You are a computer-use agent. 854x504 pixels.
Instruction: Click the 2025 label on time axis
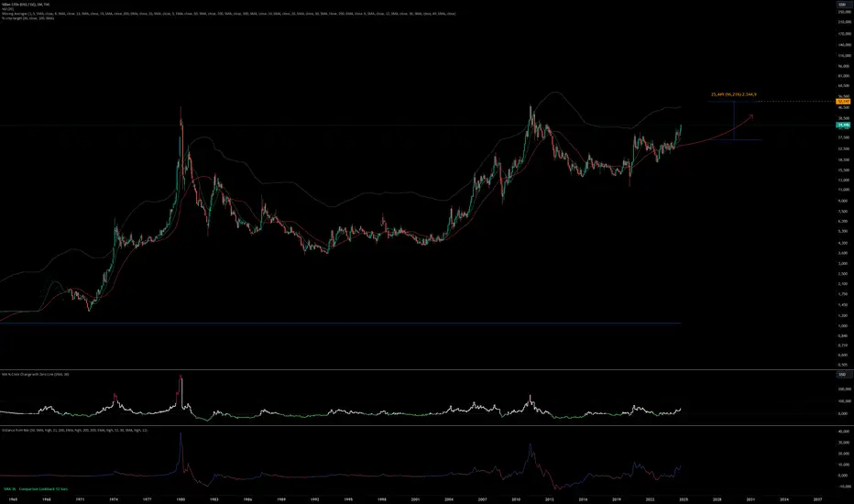684,499
